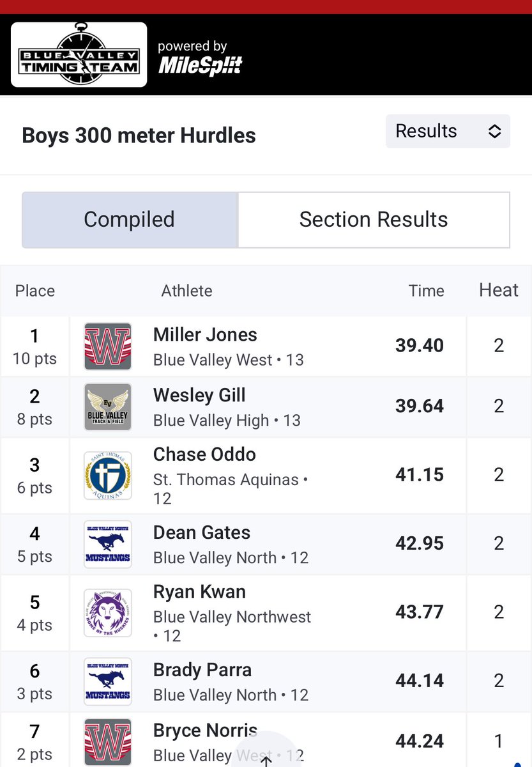The image size is (532, 767).
Task: Click Huskies logo beside Ryan Kwan
Action: (108, 613)
